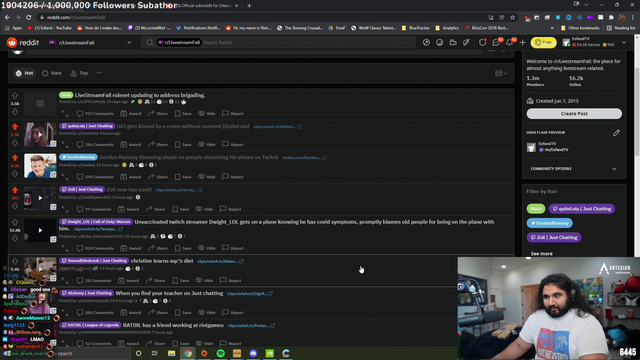Upvote the Dwight_LOL unvaccinated streamer post
640x360 pixels.
point(15,222)
